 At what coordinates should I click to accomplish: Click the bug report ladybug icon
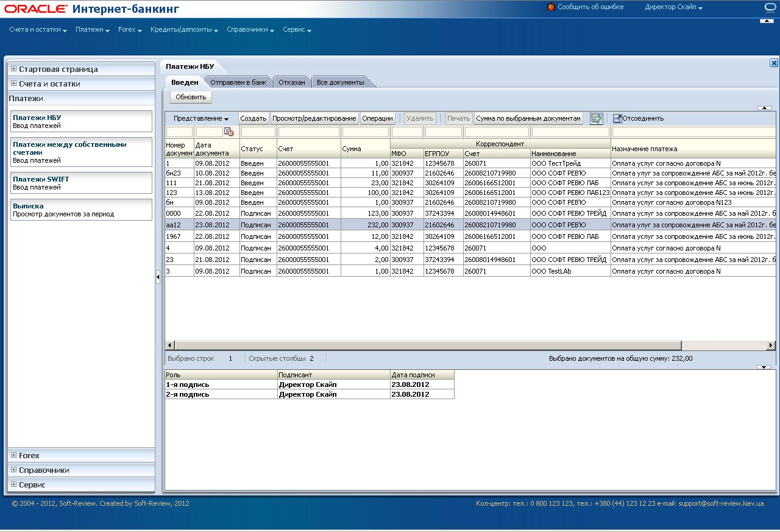551,7
